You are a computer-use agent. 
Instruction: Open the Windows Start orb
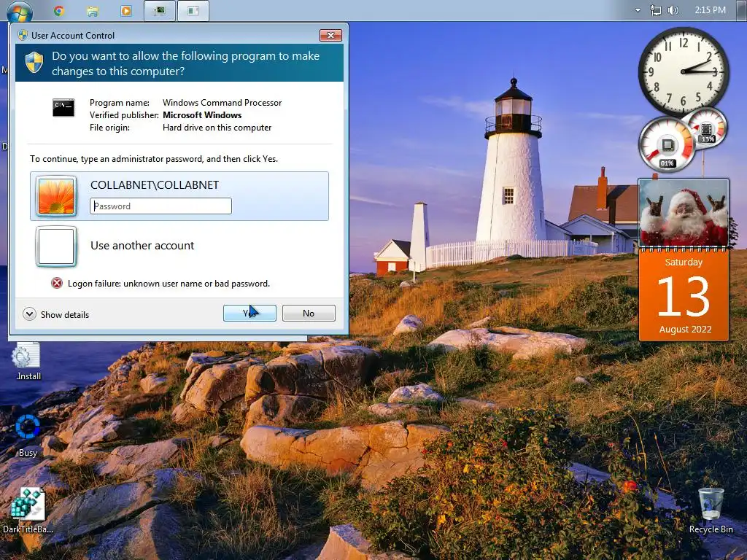tap(20, 10)
